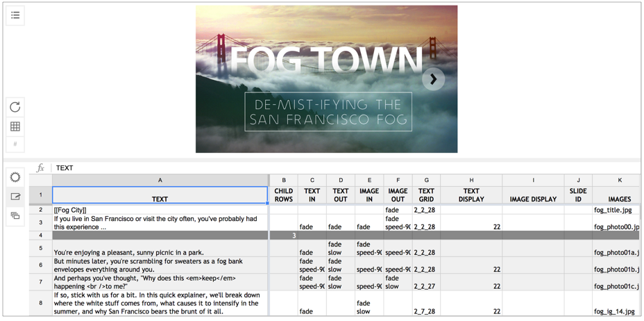Select column H header
This screenshot has height=321, width=644.
(x=471, y=180)
